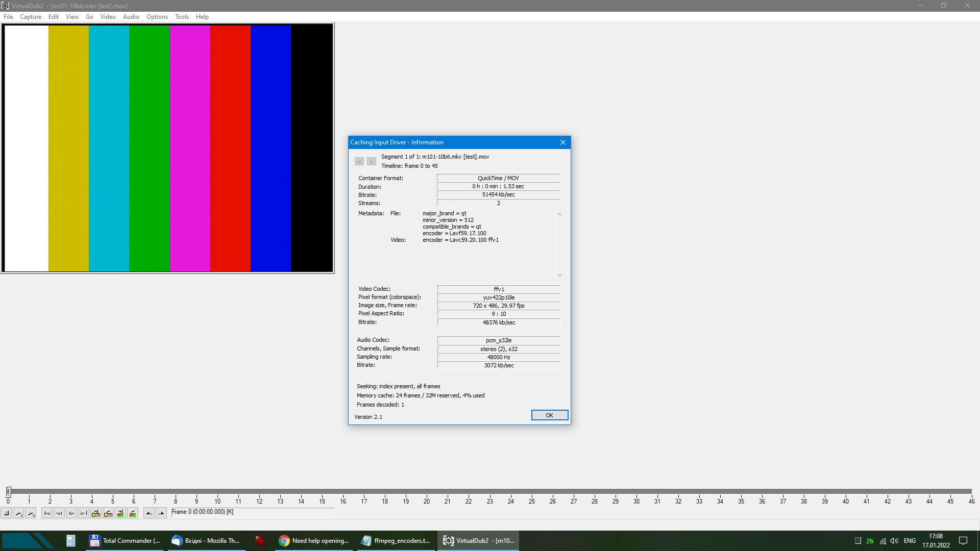Viewport: 980px width, 551px height.
Task: Close the Caching Input Driver Information dialog
Action: tap(563, 142)
